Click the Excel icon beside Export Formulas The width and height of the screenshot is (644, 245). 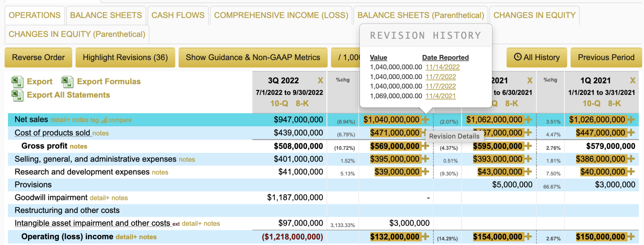67,82
